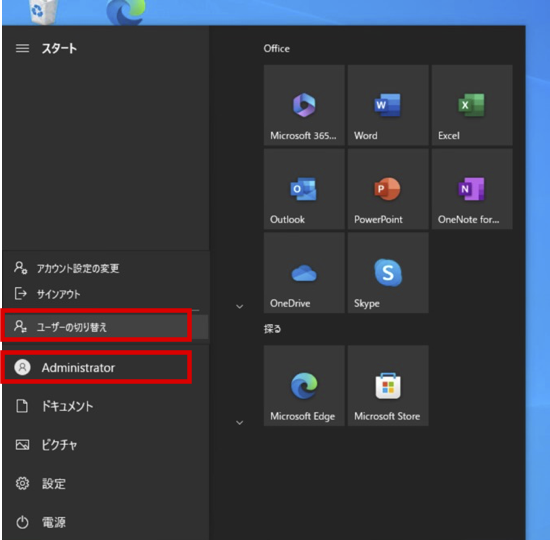Screen dimensions: 550x540
Task: Open the OneNote for Windows tile
Action: point(472,189)
